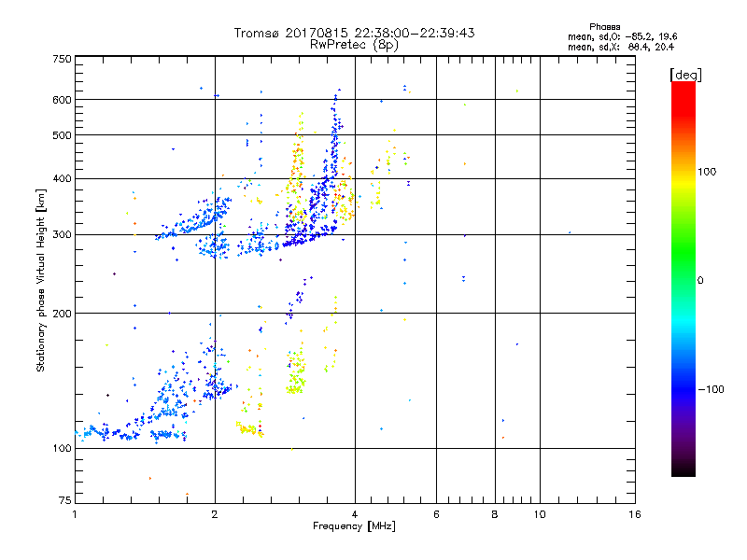Click the '6' frequency axis tick label
The width and height of the screenshot is (747, 560).
436,514
